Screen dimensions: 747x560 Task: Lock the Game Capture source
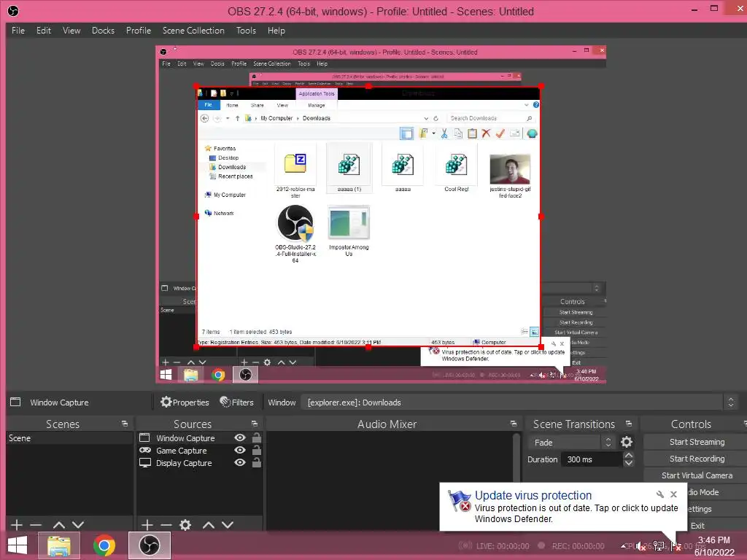(x=256, y=450)
